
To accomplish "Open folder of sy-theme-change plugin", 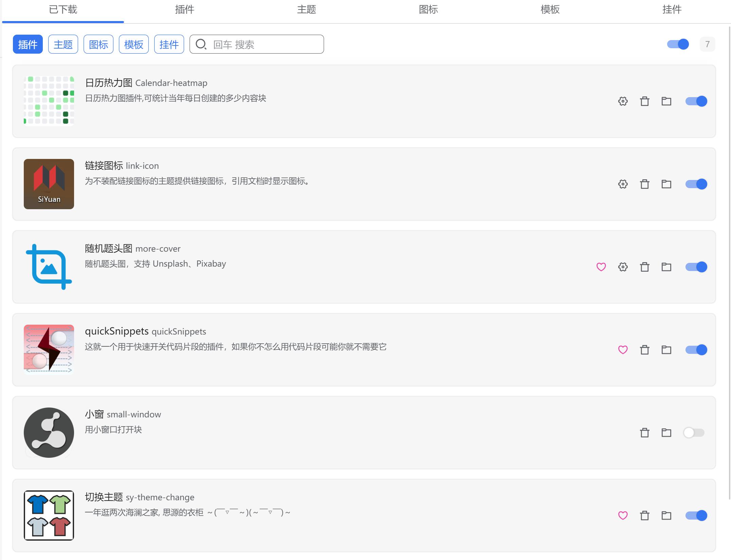I will click(x=666, y=516).
